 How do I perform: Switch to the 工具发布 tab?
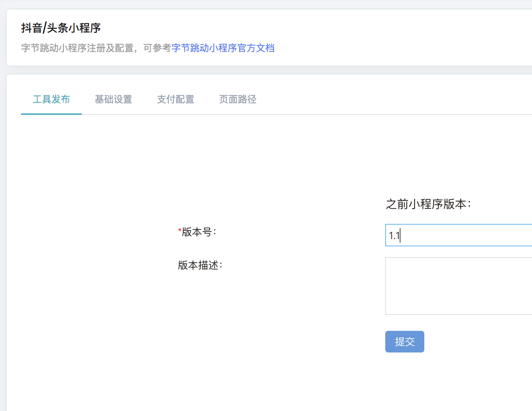pyautogui.click(x=51, y=99)
